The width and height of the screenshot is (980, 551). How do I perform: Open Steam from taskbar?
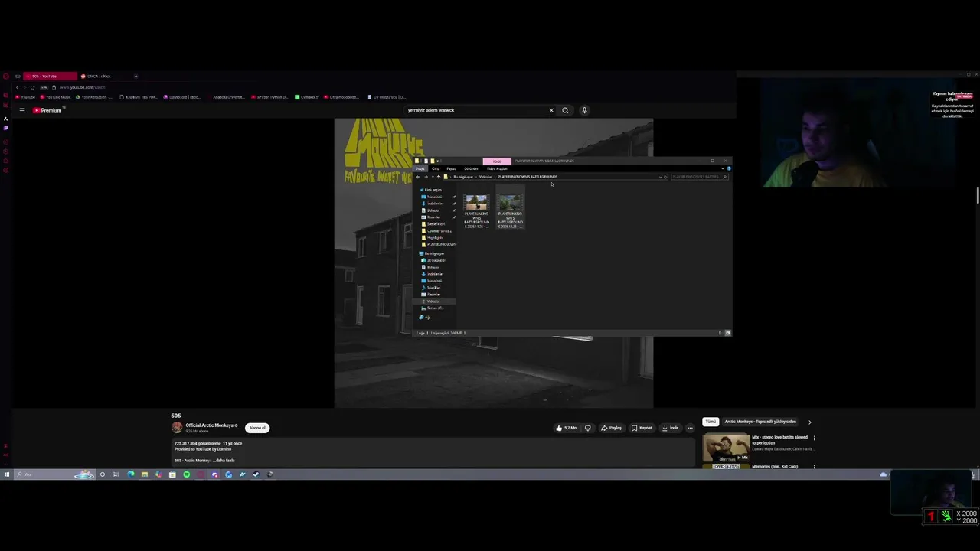click(256, 474)
